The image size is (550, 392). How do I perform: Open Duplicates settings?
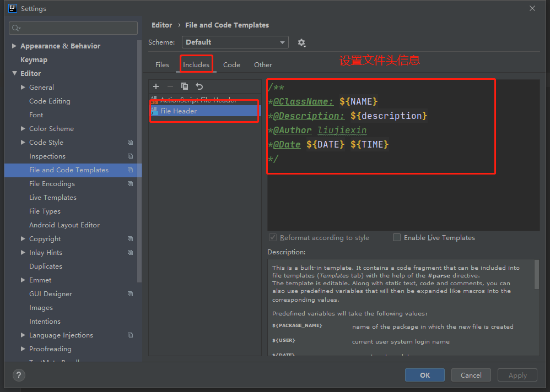tap(46, 266)
